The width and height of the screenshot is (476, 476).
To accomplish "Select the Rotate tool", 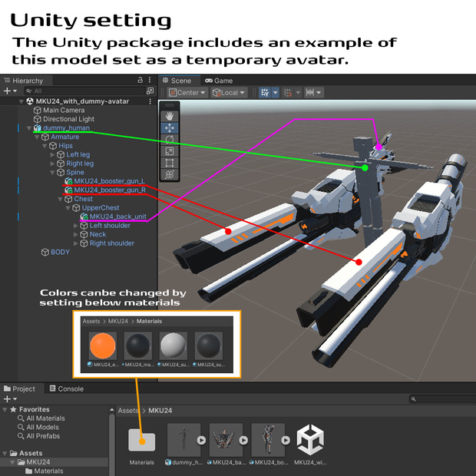I will (x=170, y=140).
